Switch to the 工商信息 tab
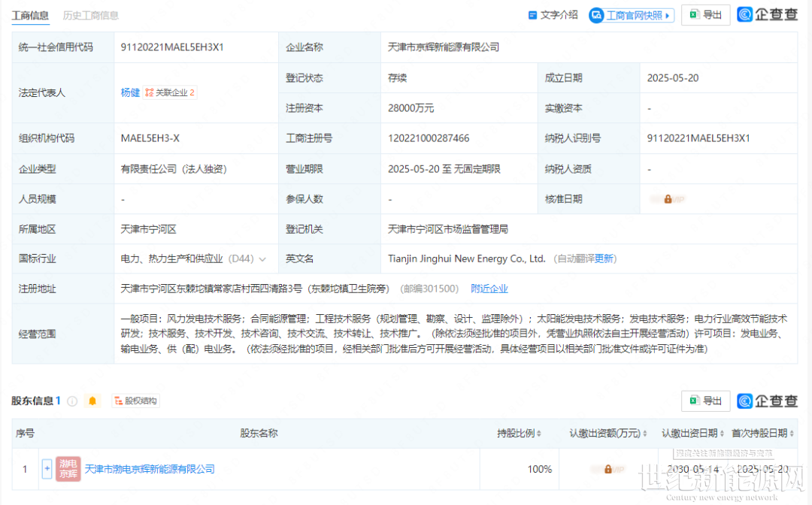Image resolution: width=812 pixels, height=505 pixels. point(31,16)
